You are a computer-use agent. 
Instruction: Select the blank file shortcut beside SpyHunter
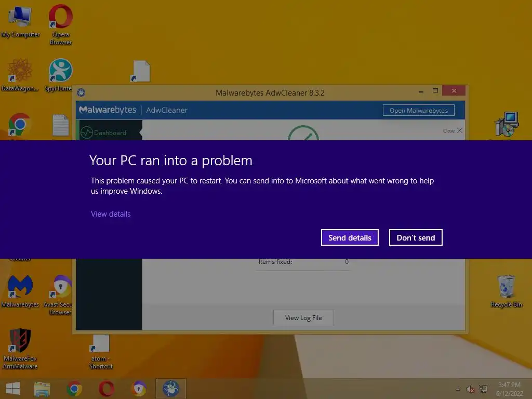coord(141,71)
